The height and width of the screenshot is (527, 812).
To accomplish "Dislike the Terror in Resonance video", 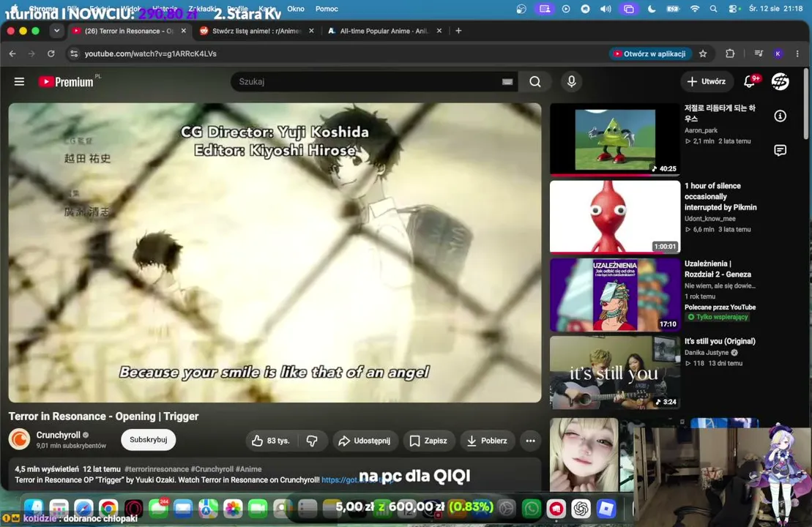I will 312,441.
